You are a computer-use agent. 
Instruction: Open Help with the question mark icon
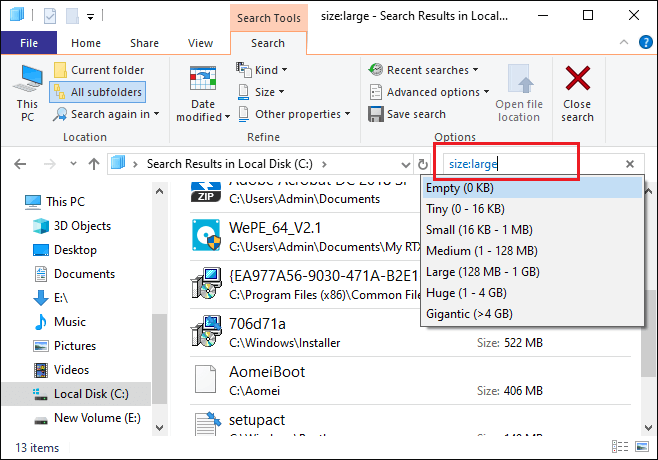[645, 42]
